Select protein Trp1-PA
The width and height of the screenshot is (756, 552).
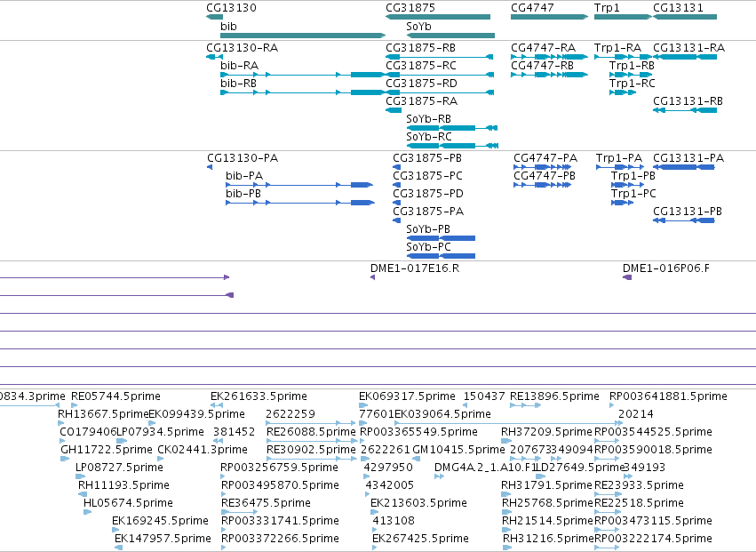pos(620,167)
